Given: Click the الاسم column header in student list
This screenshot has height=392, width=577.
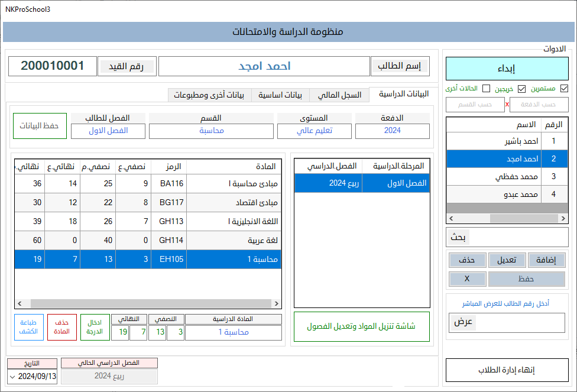Looking at the screenshot, I should coord(494,125).
